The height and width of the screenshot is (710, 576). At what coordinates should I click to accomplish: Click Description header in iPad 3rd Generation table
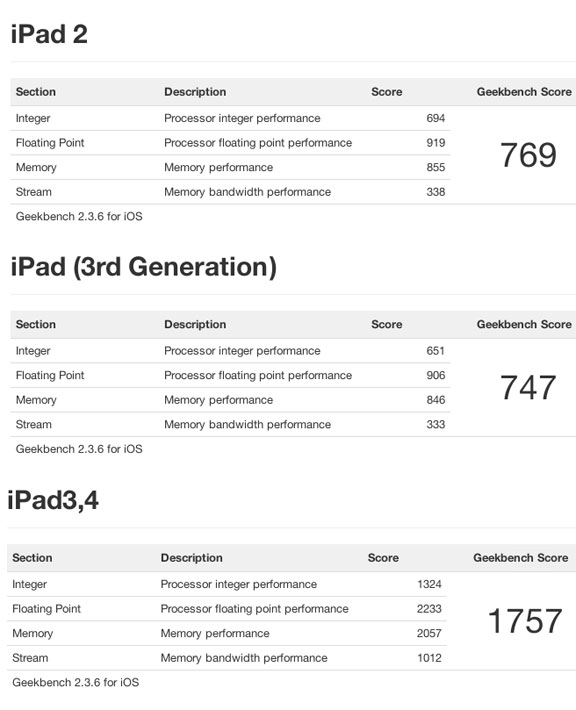pos(195,325)
